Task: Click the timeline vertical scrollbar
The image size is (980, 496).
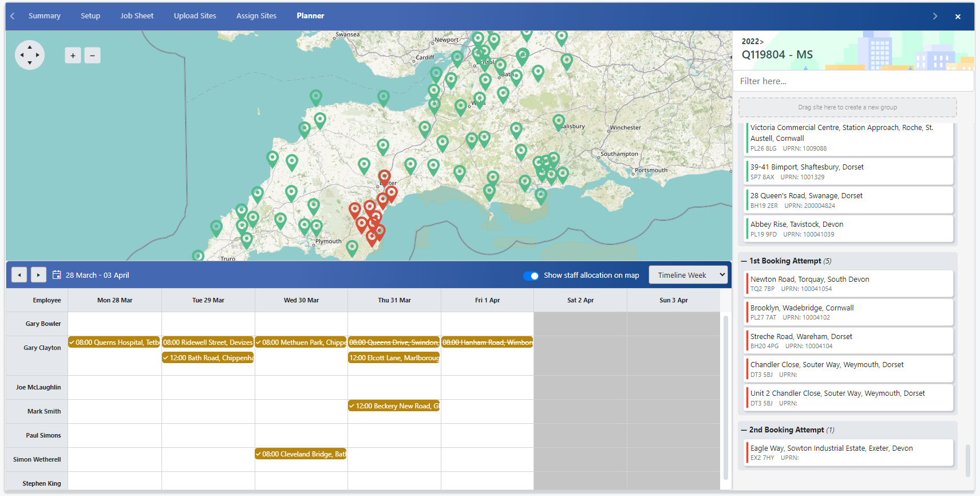Action: pos(726,397)
